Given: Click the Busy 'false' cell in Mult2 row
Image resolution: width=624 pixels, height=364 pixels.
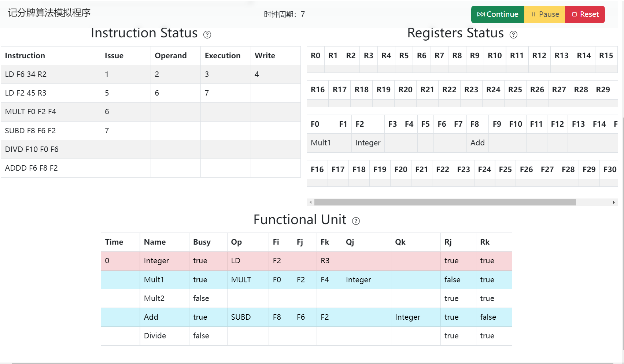Looking at the screenshot, I should (208, 298).
